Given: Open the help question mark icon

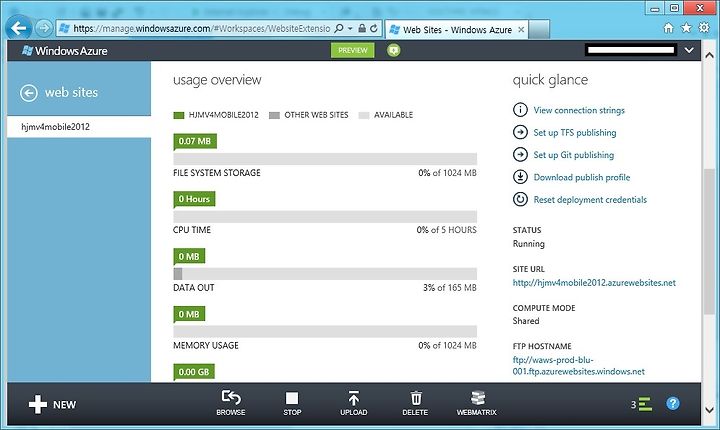Looking at the screenshot, I should pyautogui.click(x=673, y=404).
